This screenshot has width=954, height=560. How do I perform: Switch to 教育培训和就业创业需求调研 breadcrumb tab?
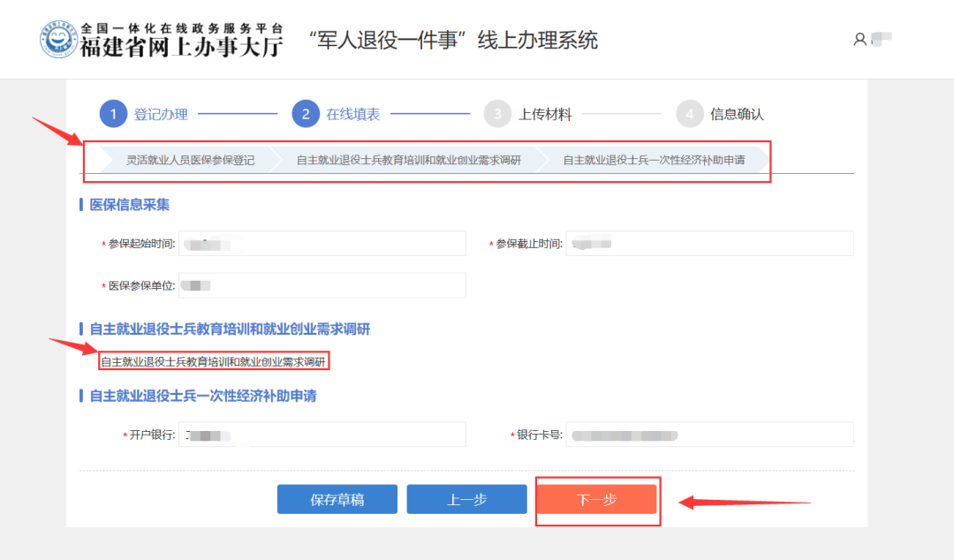click(x=408, y=161)
